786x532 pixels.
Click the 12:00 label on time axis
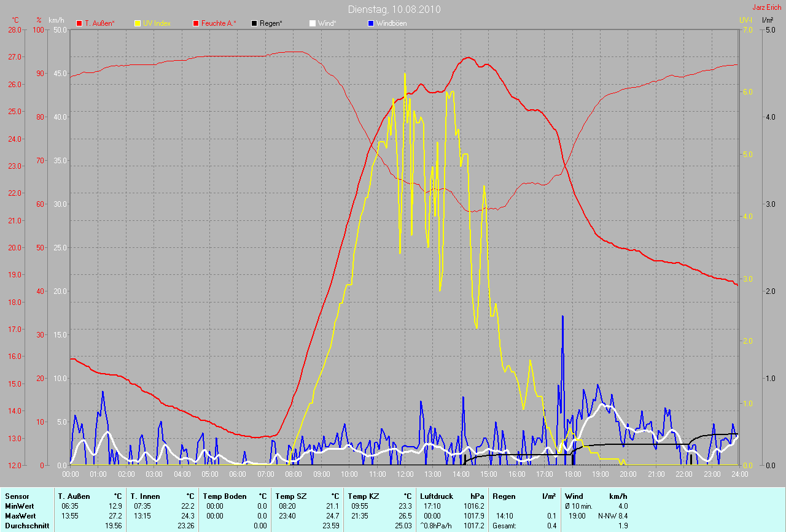[x=405, y=474]
